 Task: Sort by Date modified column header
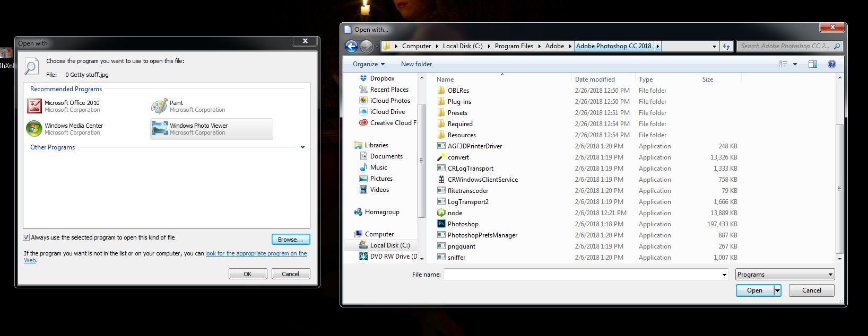coord(603,79)
